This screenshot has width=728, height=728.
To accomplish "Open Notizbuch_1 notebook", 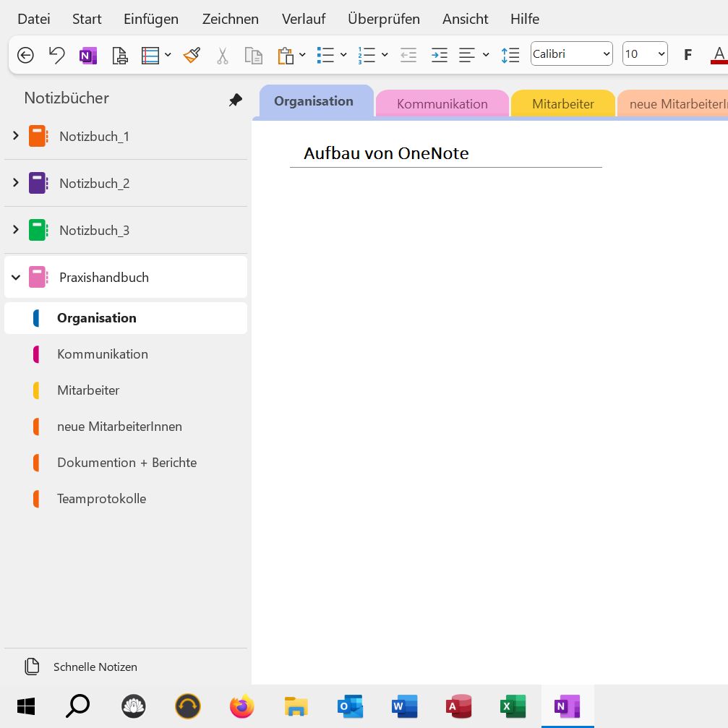I will 125,137.
